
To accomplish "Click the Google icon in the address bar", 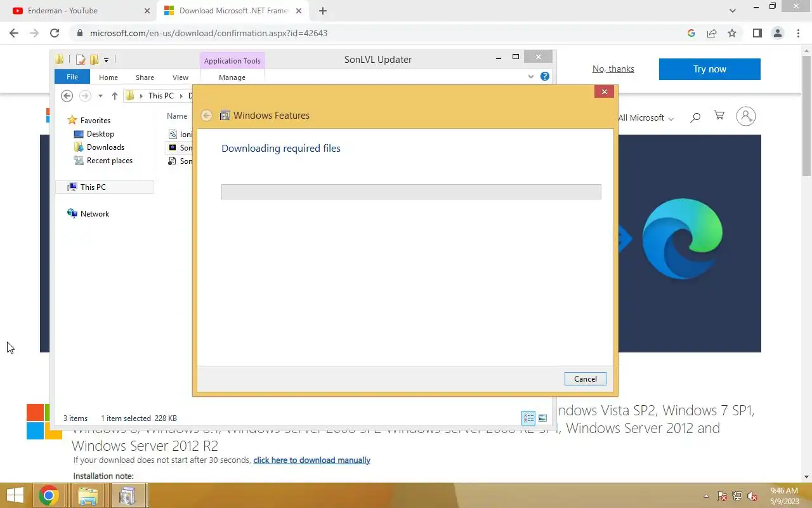I will [x=691, y=33].
